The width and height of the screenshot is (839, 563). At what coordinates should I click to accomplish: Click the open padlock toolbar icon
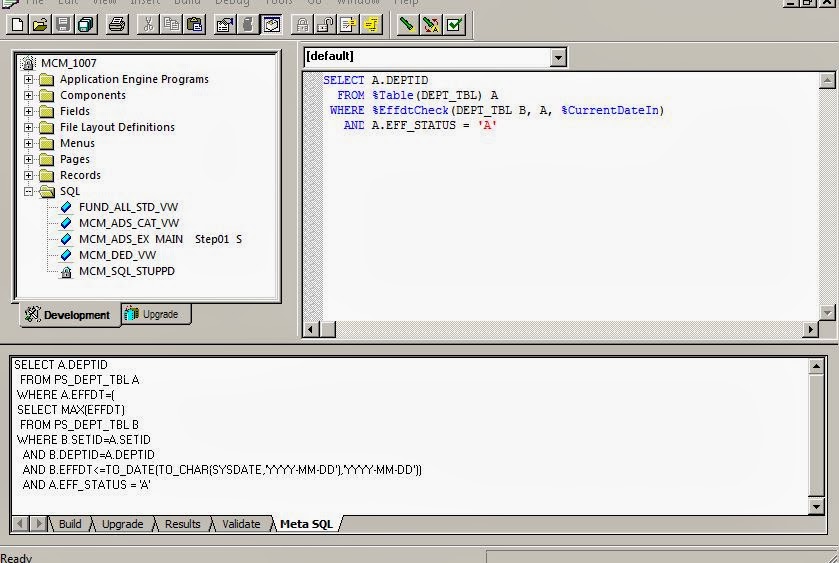point(325,25)
